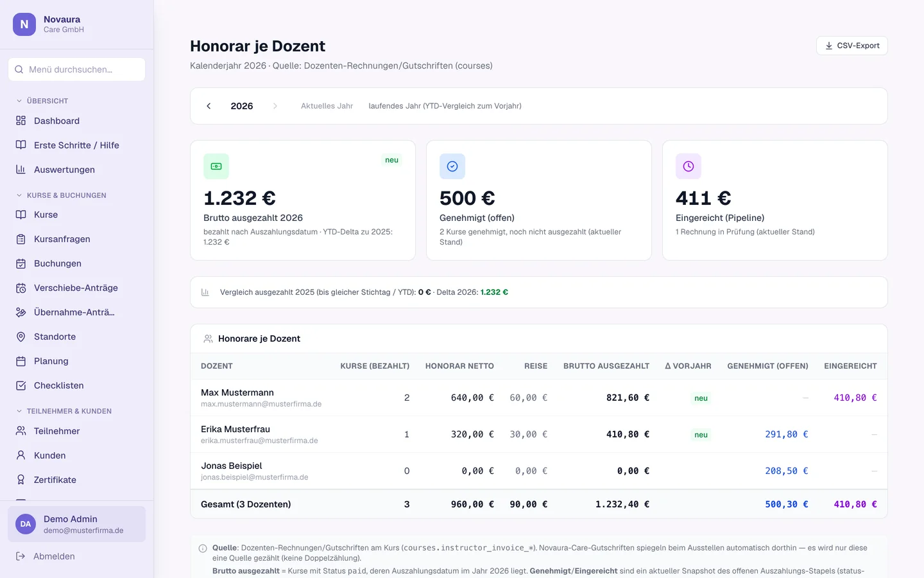This screenshot has height=578, width=924.
Task: Click the BRUTTO AUSGEZAHLT column header
Action: pos(606,366)
